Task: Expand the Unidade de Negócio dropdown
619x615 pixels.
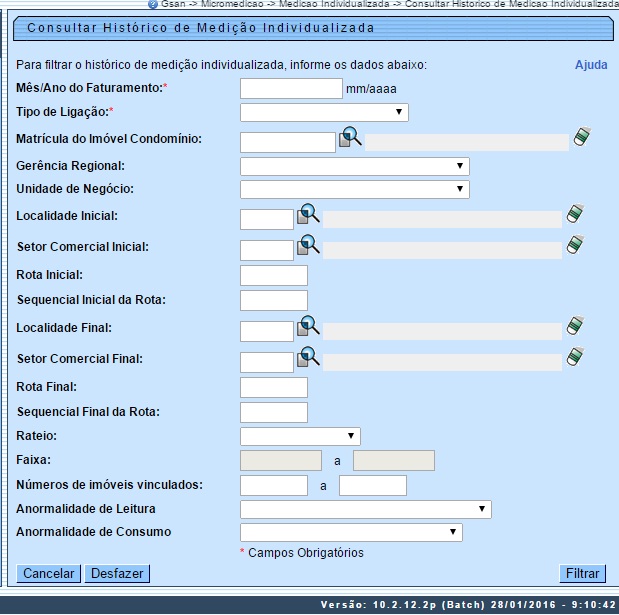Action: [355, 189]
